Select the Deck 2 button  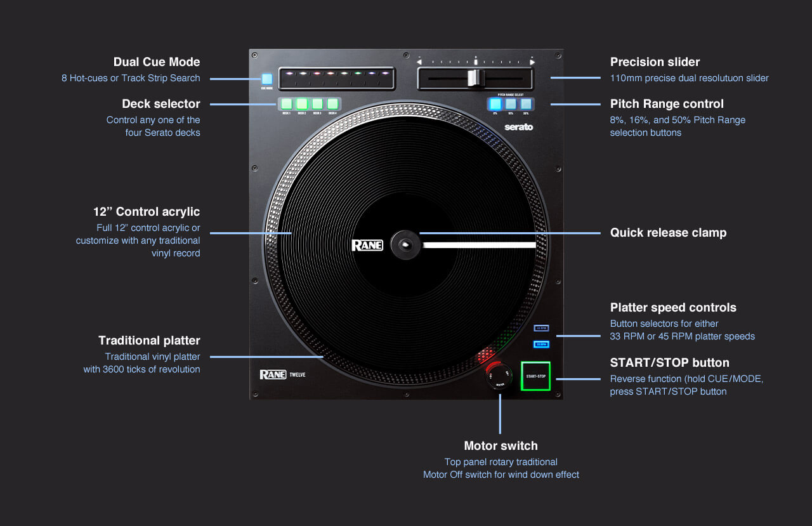(302, 103)
